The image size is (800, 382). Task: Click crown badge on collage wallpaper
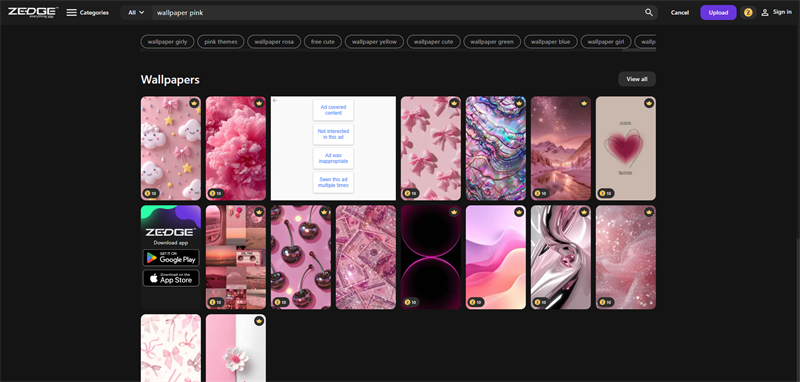259,212
